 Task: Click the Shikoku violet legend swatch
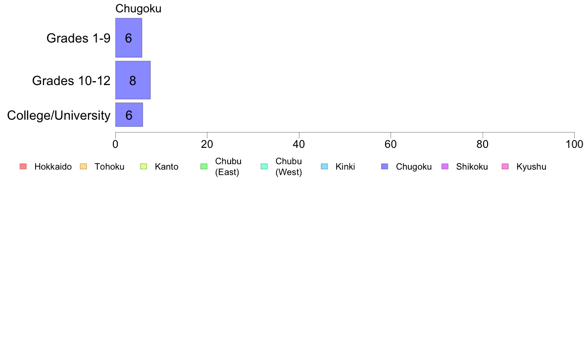click(445, 167)
